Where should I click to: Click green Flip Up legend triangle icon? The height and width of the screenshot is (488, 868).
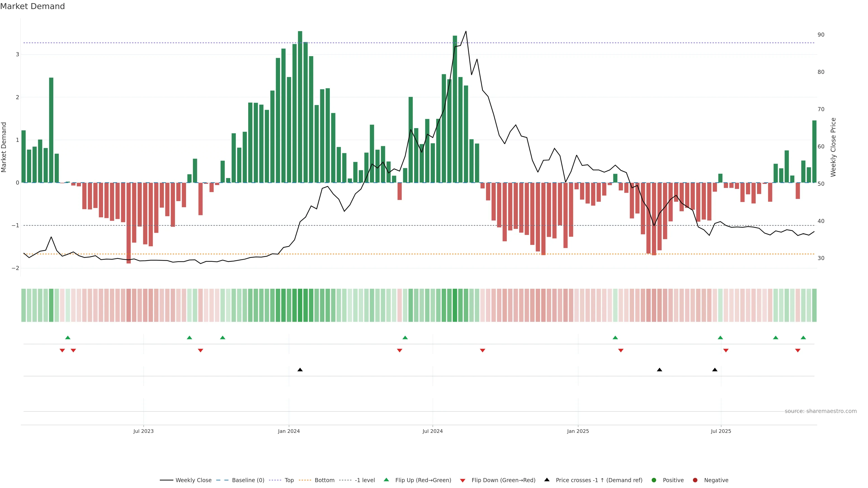387,480
